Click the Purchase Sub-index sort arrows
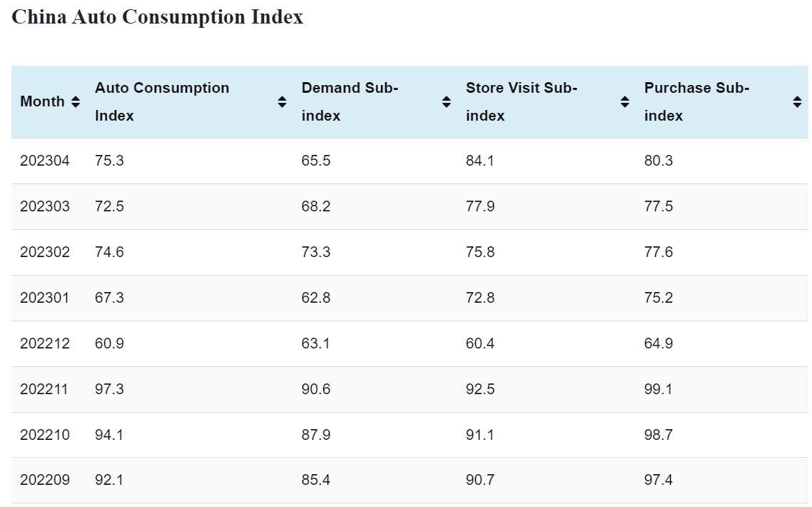This screenshot has width=812, height=507. tap(797, 102)
